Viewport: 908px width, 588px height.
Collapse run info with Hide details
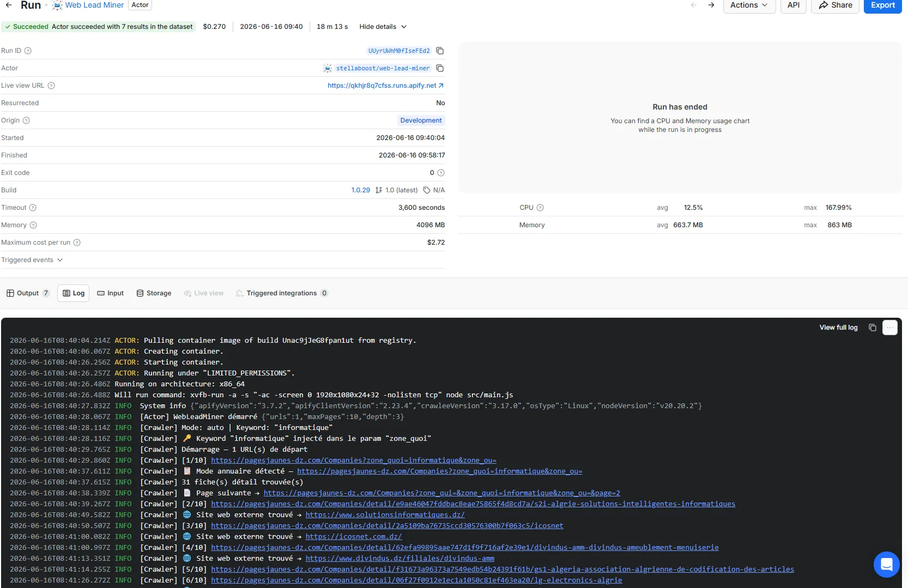coord(383,27)
